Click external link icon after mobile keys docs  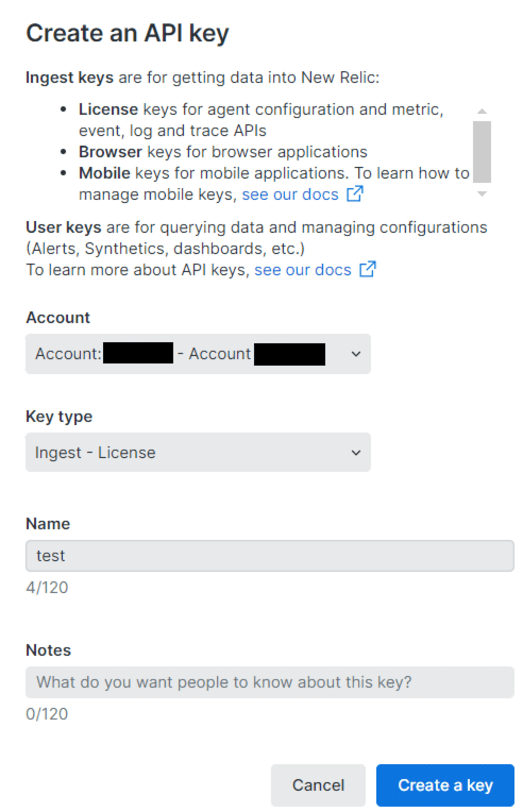[x=355, y=194]
